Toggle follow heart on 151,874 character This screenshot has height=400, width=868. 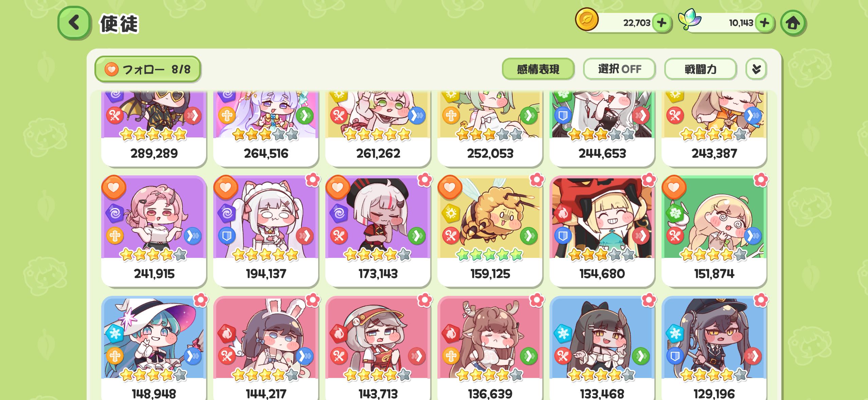pos(674,187)
